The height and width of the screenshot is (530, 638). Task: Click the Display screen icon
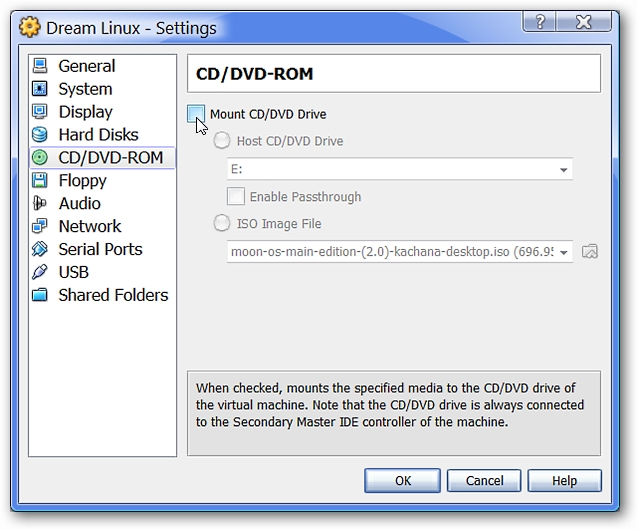pyautogui.click(x=40, y=111)
